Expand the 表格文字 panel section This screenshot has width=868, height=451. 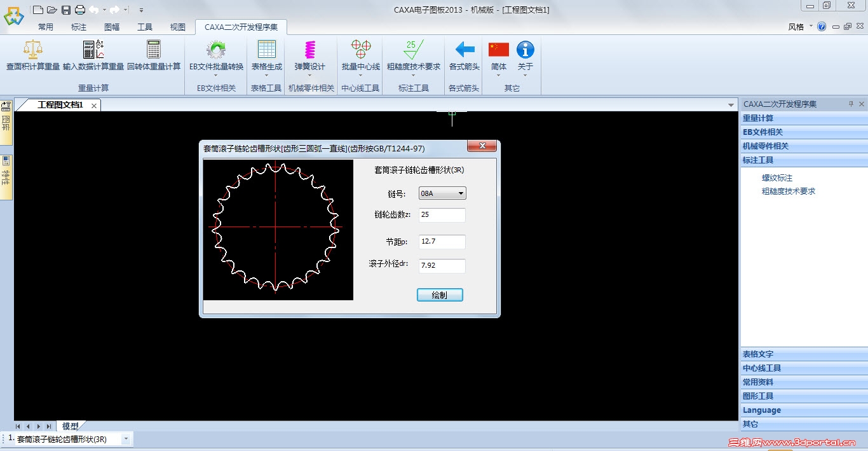click(804, 354)
